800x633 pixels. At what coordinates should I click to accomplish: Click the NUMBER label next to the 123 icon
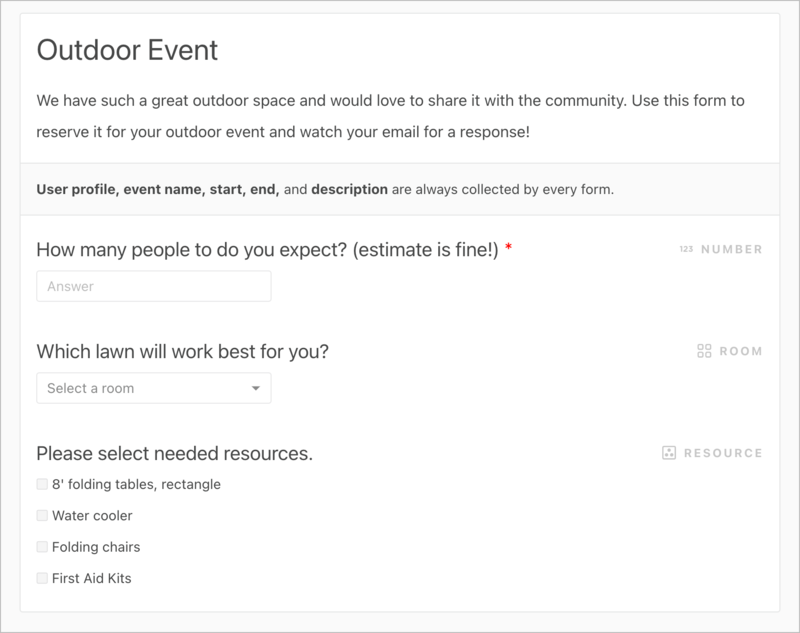point(731,249)
